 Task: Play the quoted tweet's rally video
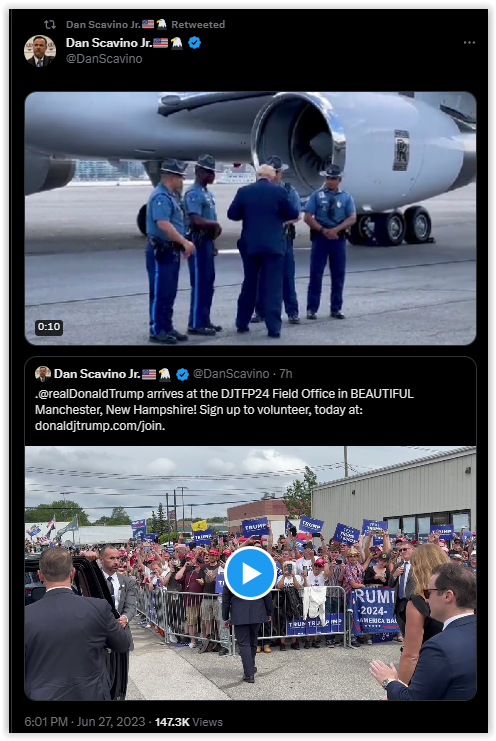(250, 573)
